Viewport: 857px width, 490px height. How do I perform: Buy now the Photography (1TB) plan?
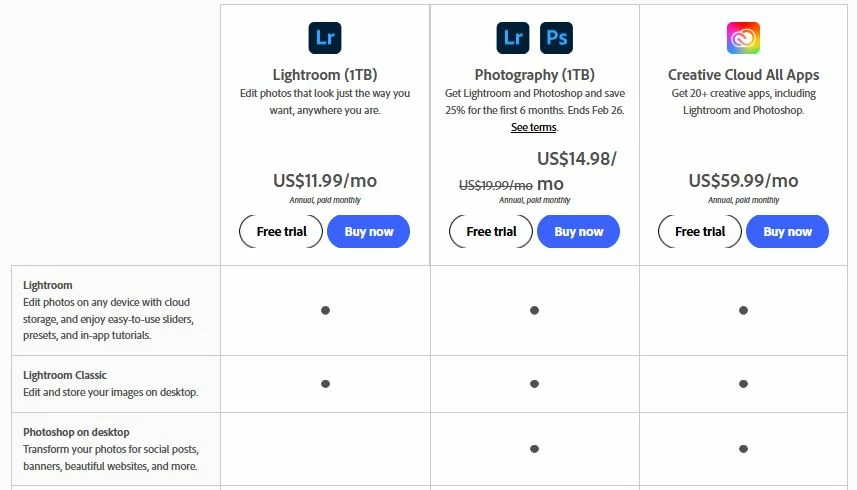578,232
